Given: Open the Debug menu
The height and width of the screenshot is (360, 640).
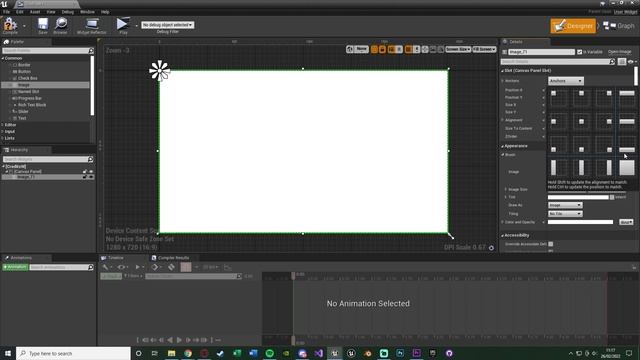Looking at the screenshot, I should [68, 12].
